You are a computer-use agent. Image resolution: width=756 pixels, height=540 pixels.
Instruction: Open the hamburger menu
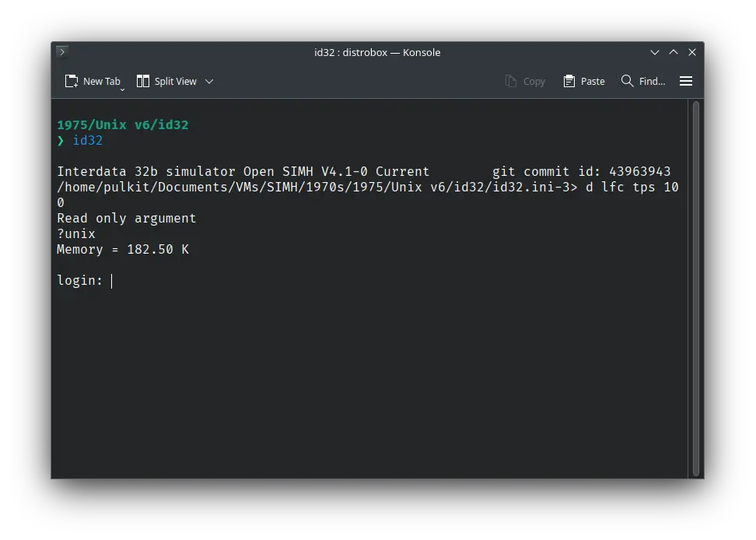click(686, 81)
